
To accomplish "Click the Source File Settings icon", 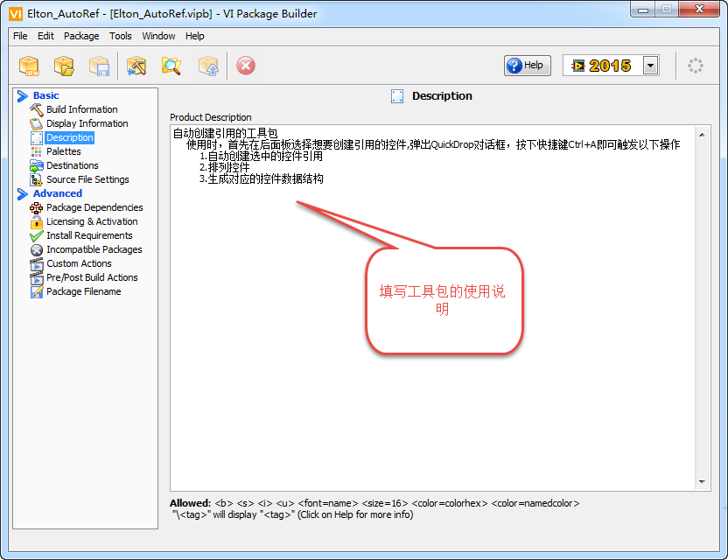I will 36,179.
